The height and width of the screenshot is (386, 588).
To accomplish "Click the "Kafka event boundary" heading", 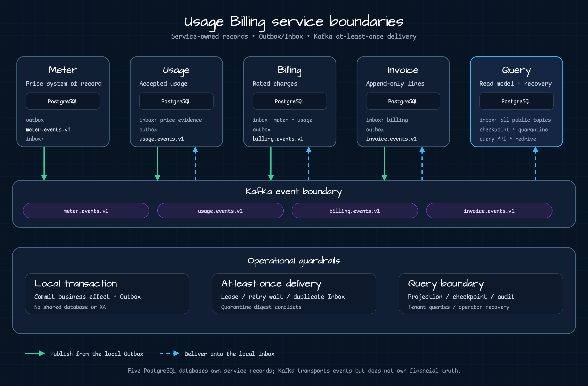I will [x=294, y=192].
